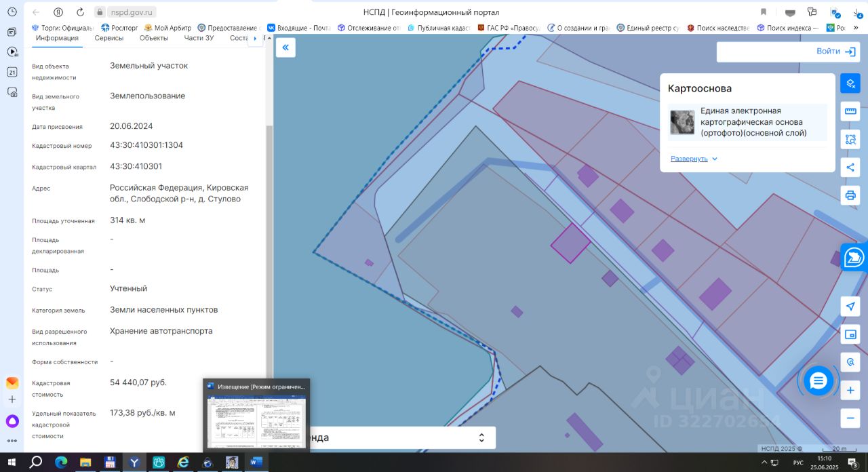The height and width of the screenshot is (472, 868).
Task: Switch to the Части ЗУ tab
Action: click(x=199, y=38)
